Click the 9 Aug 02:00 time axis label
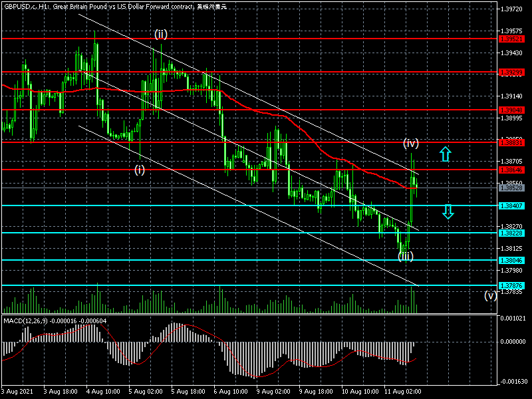The width and height of the screenshot is (532, 399). (273, 391)
